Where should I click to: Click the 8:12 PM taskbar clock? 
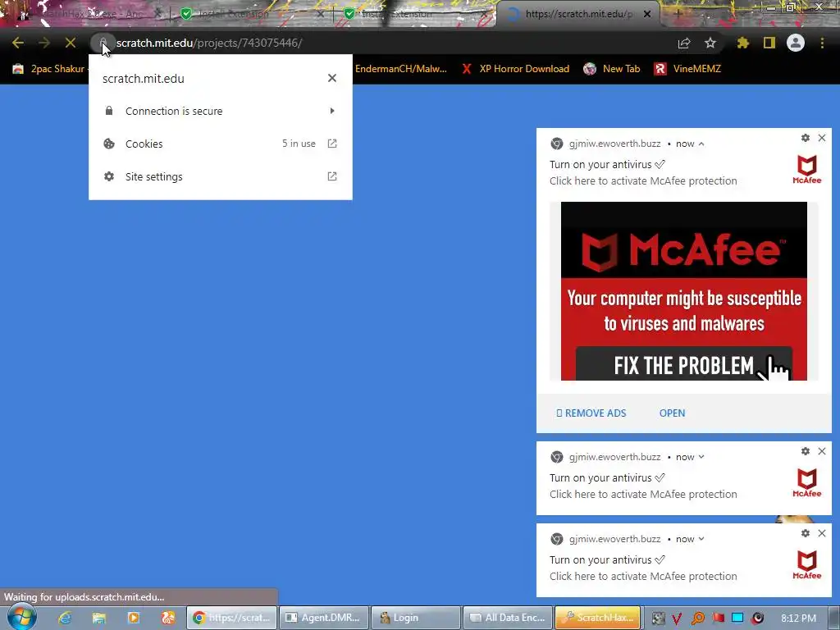point(798,619)
